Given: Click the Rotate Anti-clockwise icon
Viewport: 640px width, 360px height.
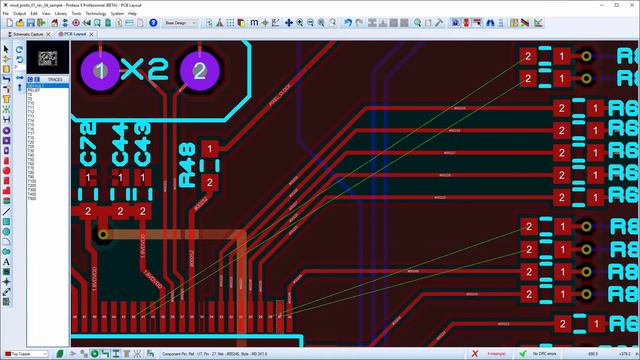Looking at the screenshot, I should coord(19,60).
